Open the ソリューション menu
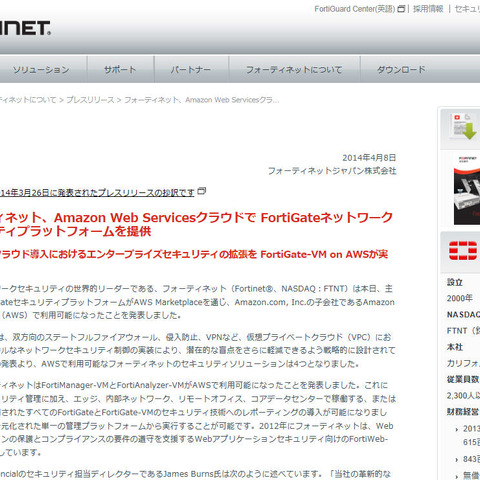 point(41,70)
